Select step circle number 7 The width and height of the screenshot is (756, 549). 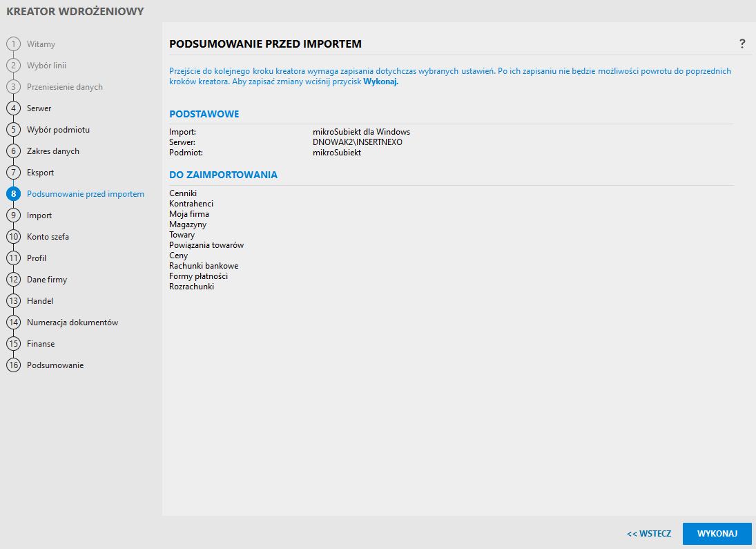(x=14, y=172)
